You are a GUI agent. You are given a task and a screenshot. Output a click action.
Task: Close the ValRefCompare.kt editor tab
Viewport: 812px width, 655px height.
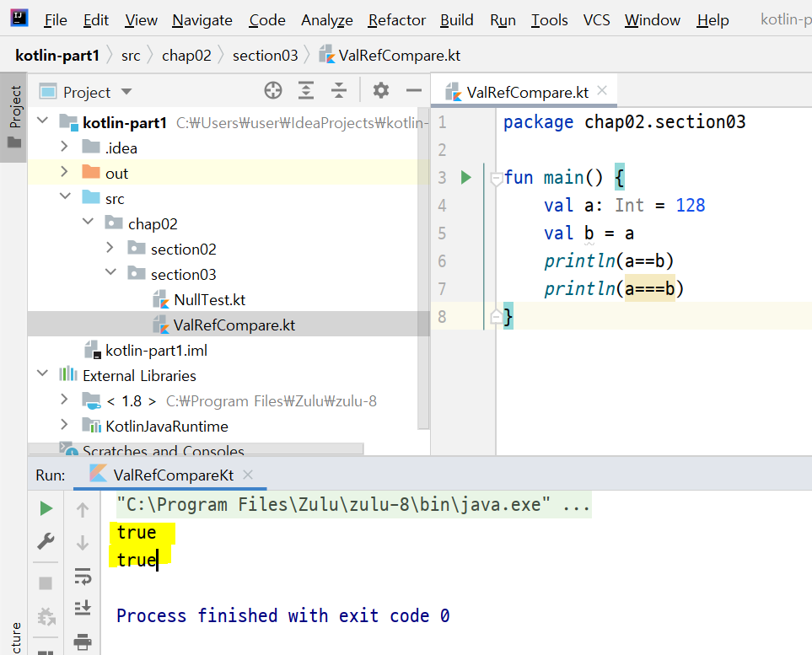[x=602, y=90]
